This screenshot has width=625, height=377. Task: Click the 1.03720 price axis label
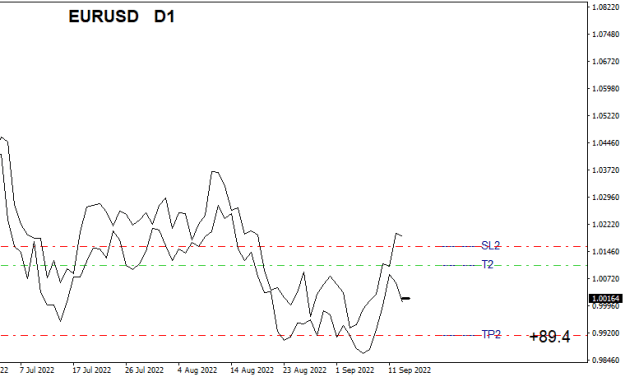tap(606, 170)
